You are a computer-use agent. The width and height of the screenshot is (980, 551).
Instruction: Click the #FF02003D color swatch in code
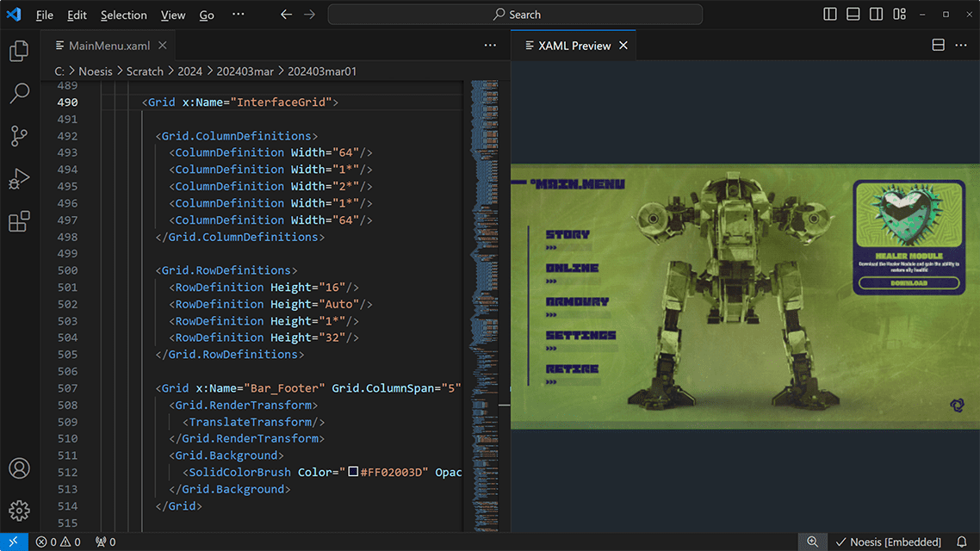click(353, 472)
